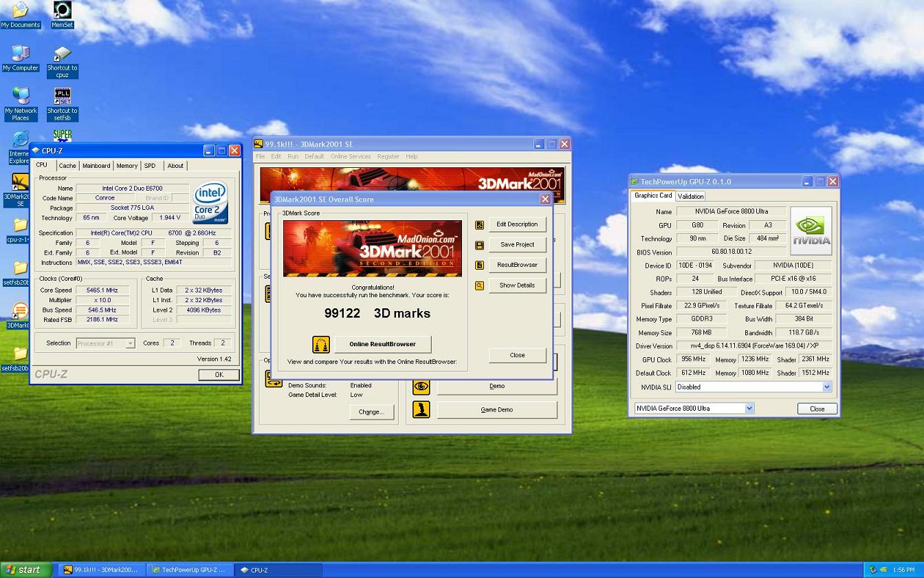924x578 pixels.
Task: Switch to the Cache tab in CPU-Z
Action: click(x=67, y=166)
